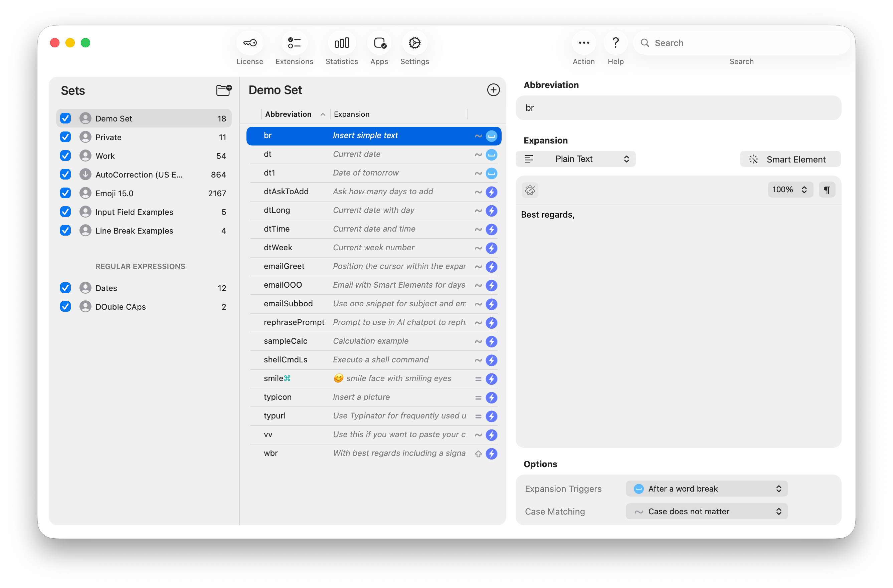The width and height of the screenshot is (893, 588).
Task: Open the Settings gear icon
Action: [415, 43]
